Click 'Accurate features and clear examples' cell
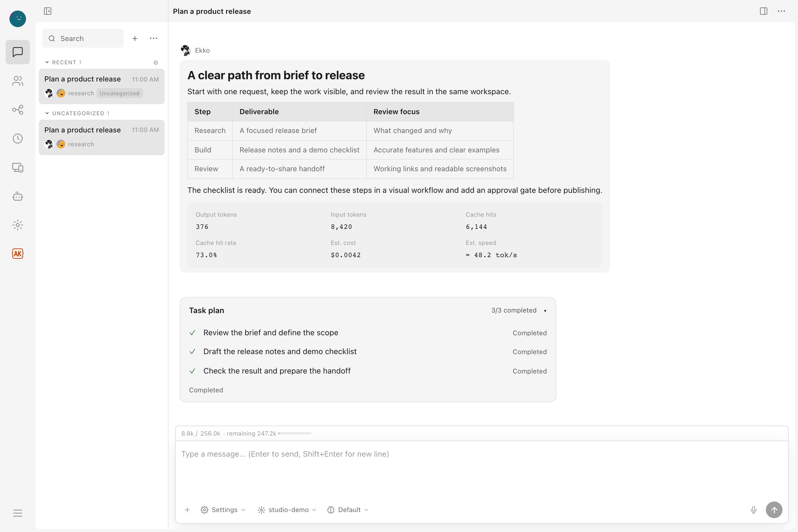Image resolution: width=798 pixels, height=532 pixels. 440,150
